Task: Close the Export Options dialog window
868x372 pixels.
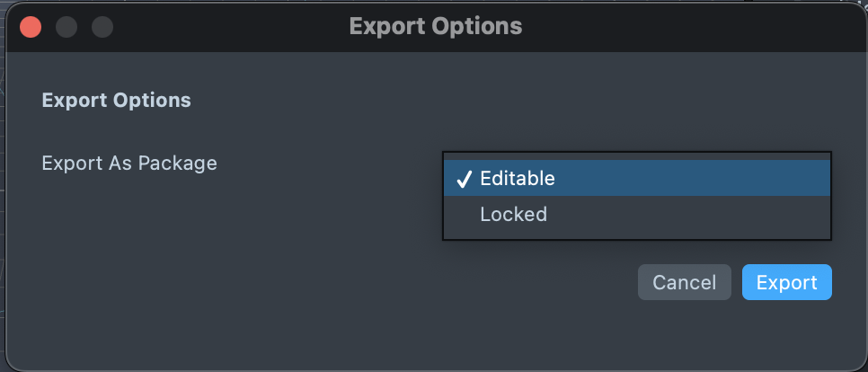Action: pyautogui.click(x=31, y=26)
